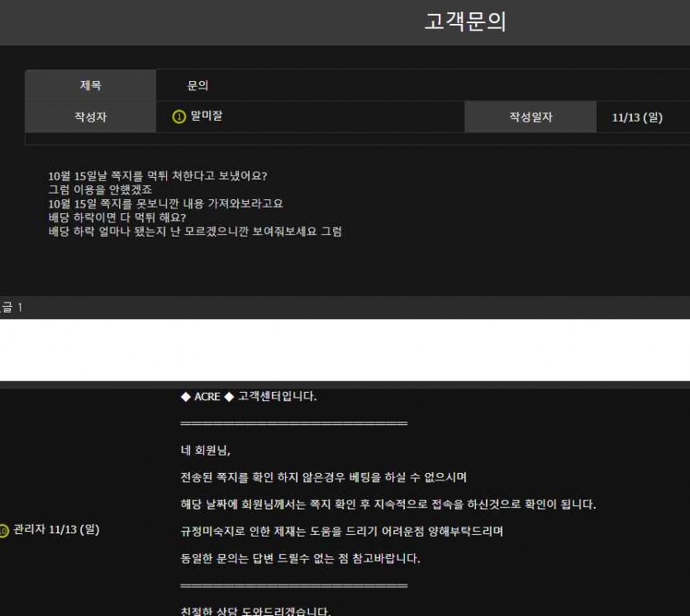Click the admin badge icon beside 관리자
The width and height of the screenshot is (690, 616).
pyautogui.click(x=4, y=530)
